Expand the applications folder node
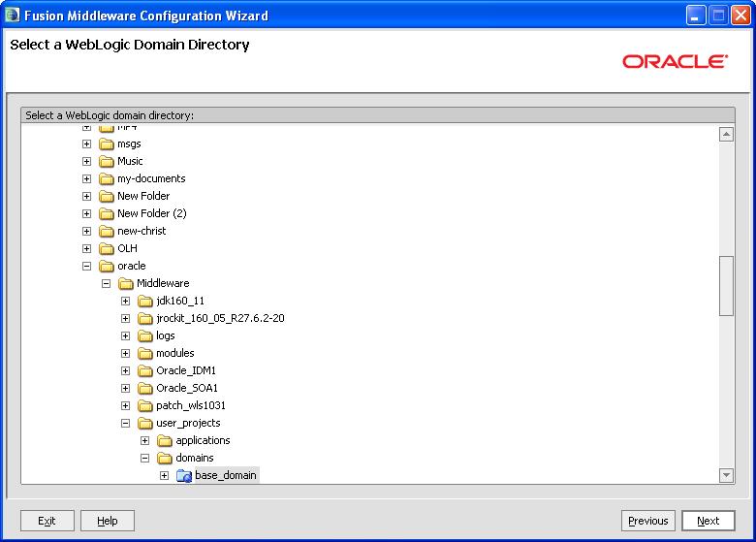 point(144,441)
